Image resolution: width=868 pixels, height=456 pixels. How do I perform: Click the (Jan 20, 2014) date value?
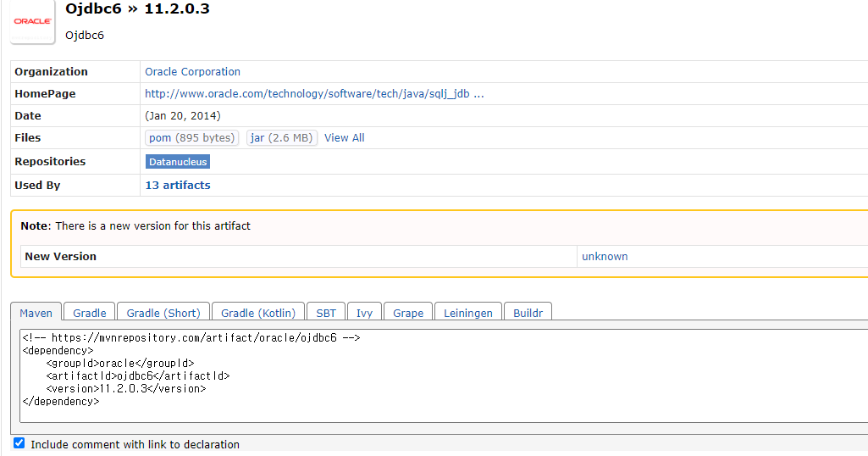click(x=183, y=116)
